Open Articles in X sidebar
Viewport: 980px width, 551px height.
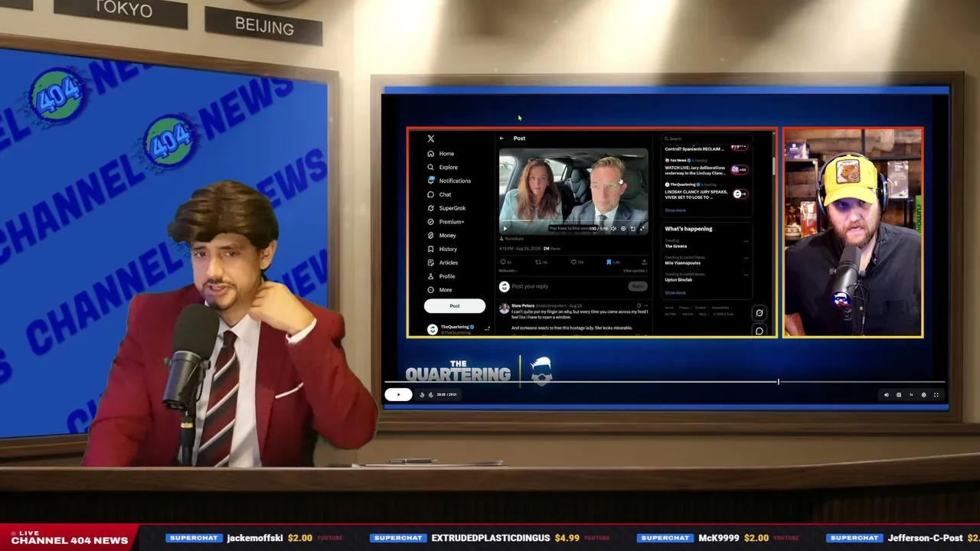[x=443, y=262]
